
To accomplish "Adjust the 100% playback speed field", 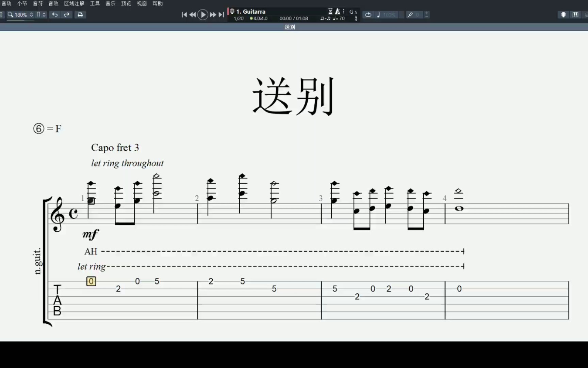I will click(390, 15).
